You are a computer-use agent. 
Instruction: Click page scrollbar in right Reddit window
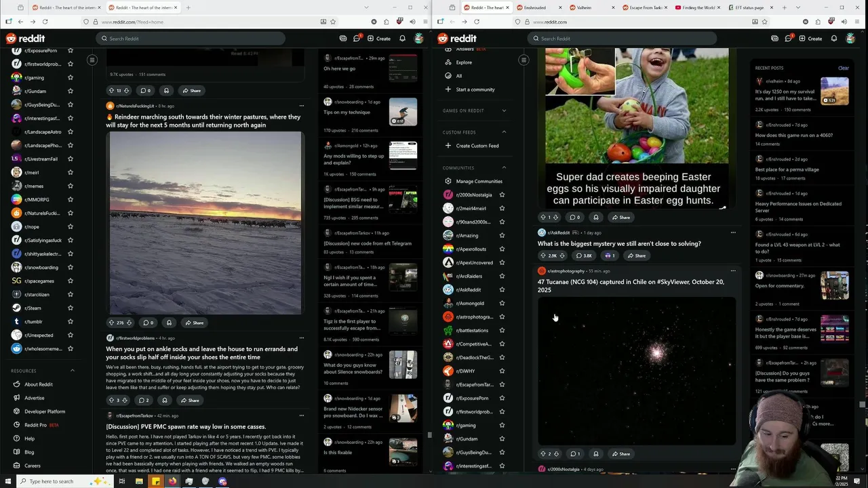862,405
